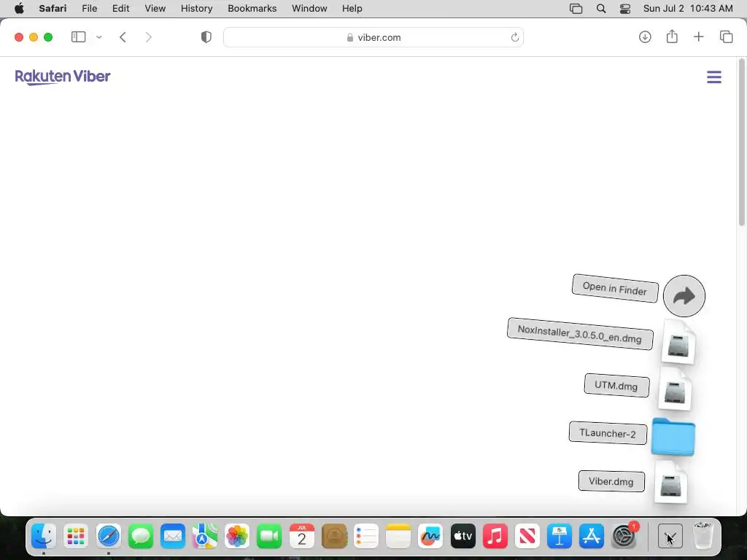Show the Safari sidebar
This screenshot has width=747, height=560.
point(78,37)
